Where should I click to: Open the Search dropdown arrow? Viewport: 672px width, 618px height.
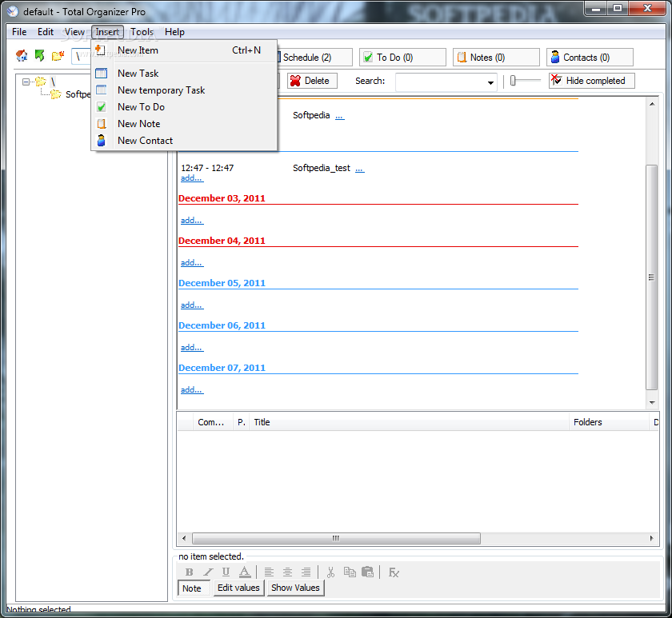coord(490,82)
